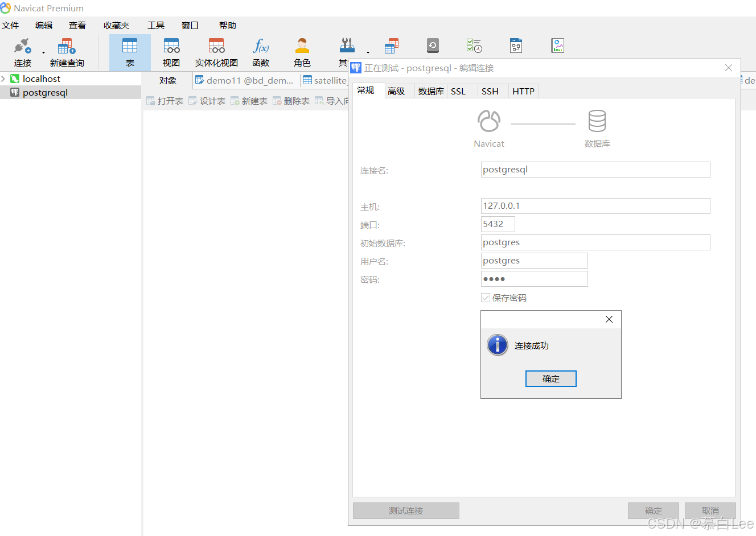
Task: Open the 文件 (File) menu
Action: 10,25
